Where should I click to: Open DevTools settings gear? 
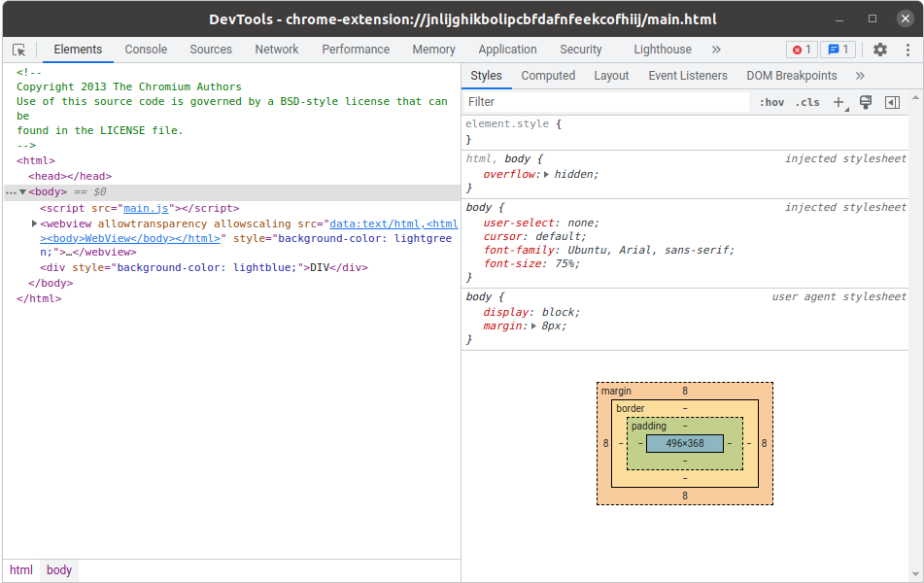[880, 50]
